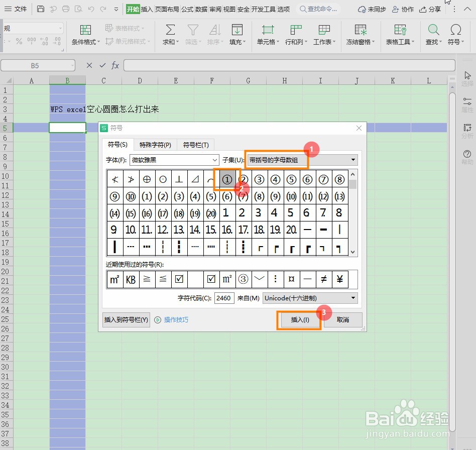Open the 操作技巧 tips link
This screenshot has height=450, width=476.
click(x=176, y=320)
